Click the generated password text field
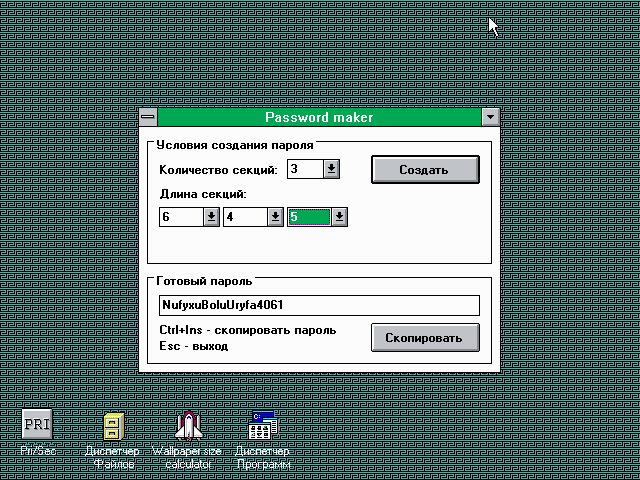This screenshot has height=480, width=640. [319, 305]
